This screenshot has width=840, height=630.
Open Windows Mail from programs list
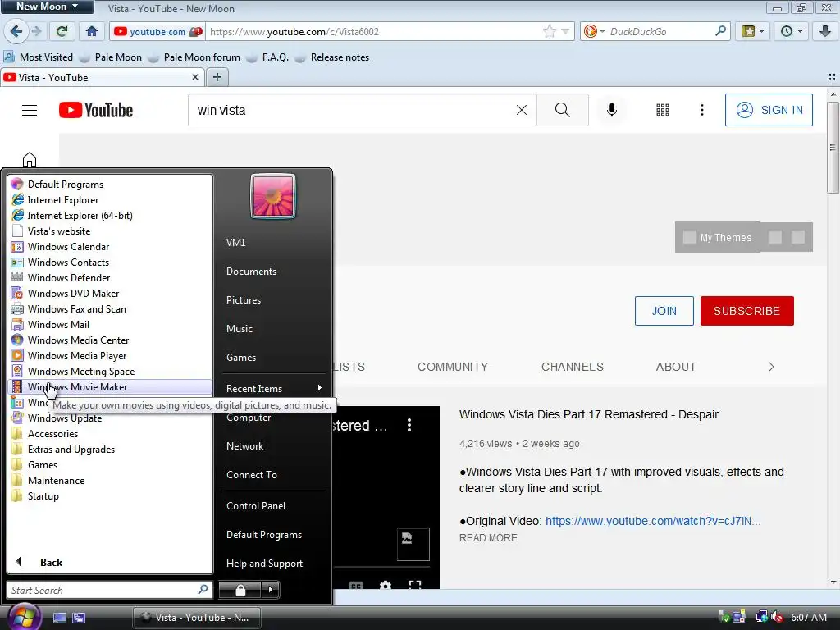click(x=111, y=325)
